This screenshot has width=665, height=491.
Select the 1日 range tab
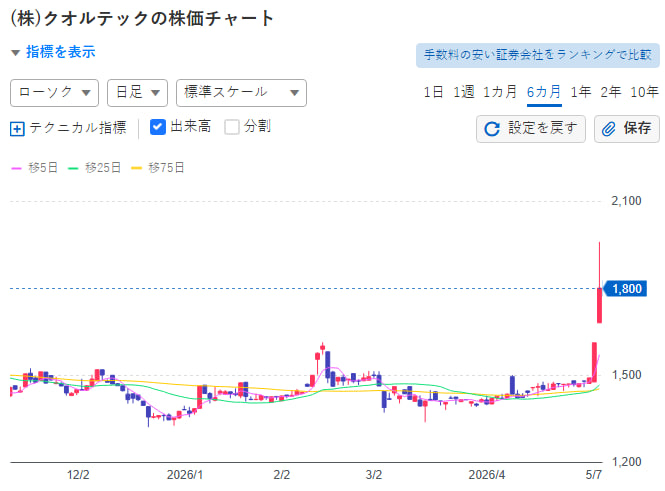pyautogui.click(x=433, y=92)
